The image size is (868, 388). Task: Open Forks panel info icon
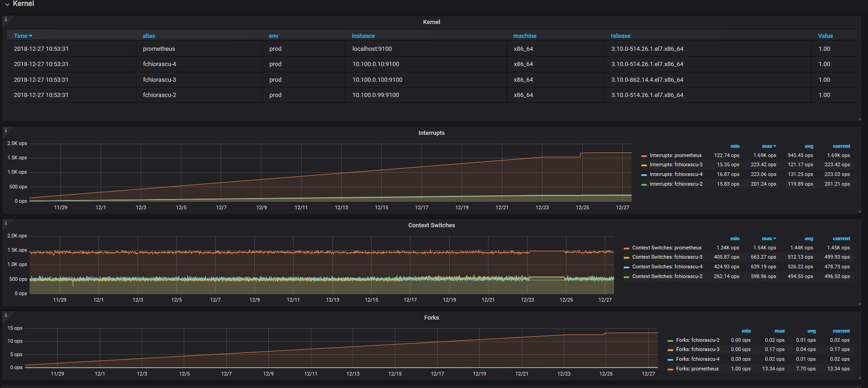pos(6,315)
